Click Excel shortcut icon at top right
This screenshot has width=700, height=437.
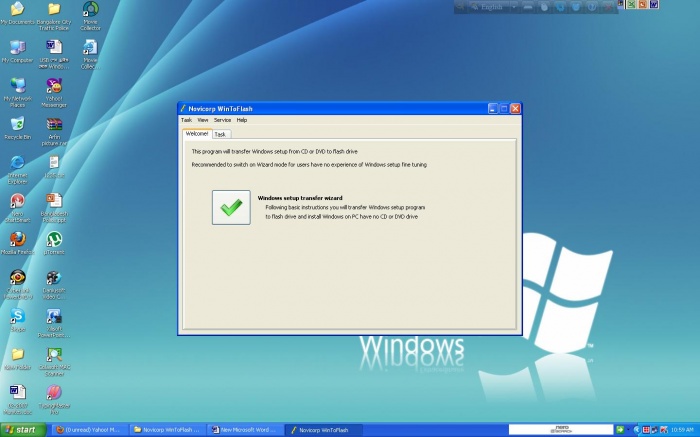click(632, 4)
